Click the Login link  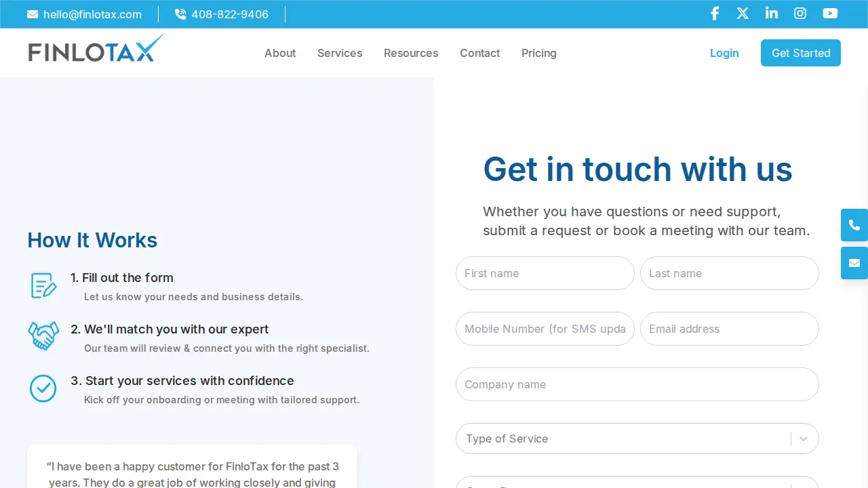click(x=724, y=53)
